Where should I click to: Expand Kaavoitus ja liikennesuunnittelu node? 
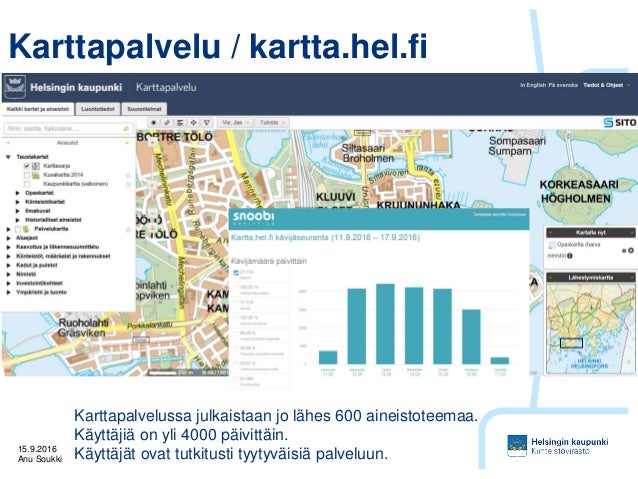tap(9, 247)
